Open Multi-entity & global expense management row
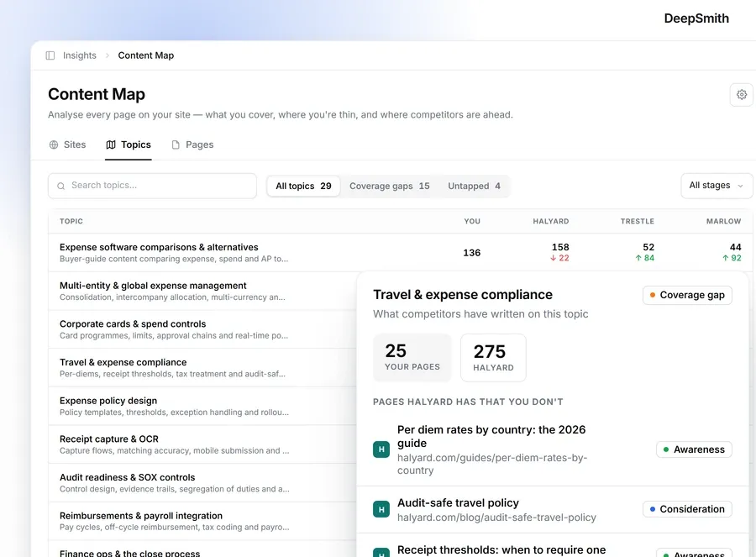This screenshot has width=756, height=557. (x=202, y=291)
